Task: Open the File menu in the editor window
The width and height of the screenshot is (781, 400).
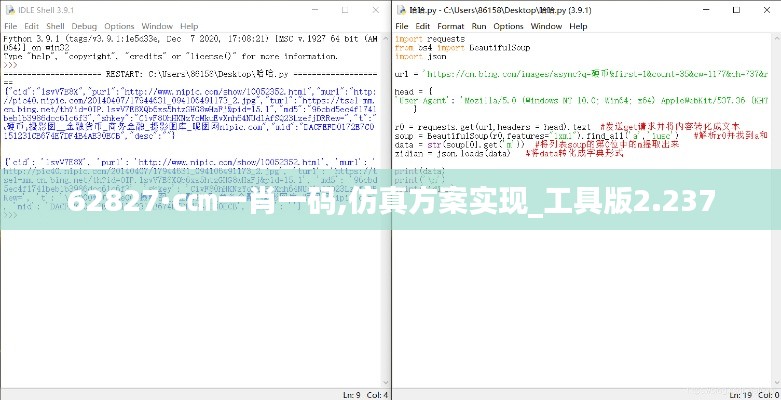Action: pyautogui.click(x=402, y=26)
